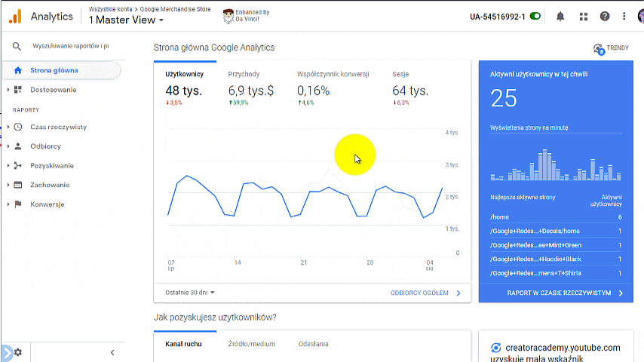Open RAPORT W CZASIE RZECZYWISTYM link
This screenshot has height=362, width=644.
coord(565,293)
